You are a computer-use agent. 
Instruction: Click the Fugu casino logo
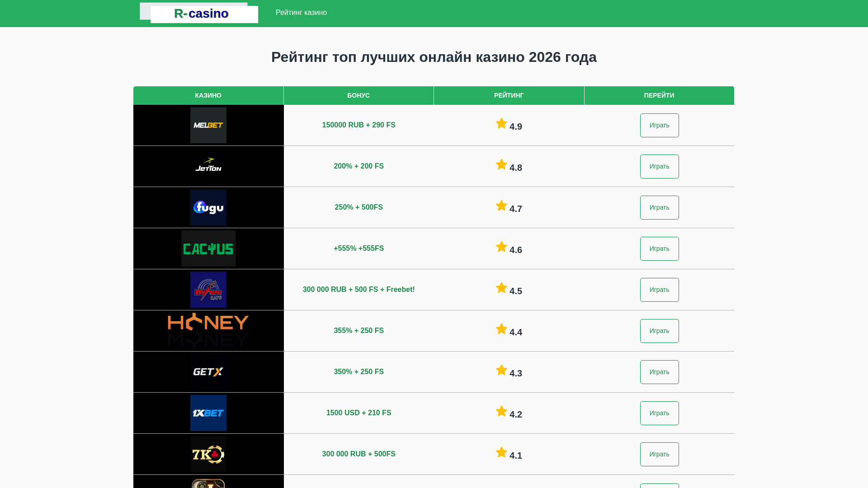coord(208,207)
